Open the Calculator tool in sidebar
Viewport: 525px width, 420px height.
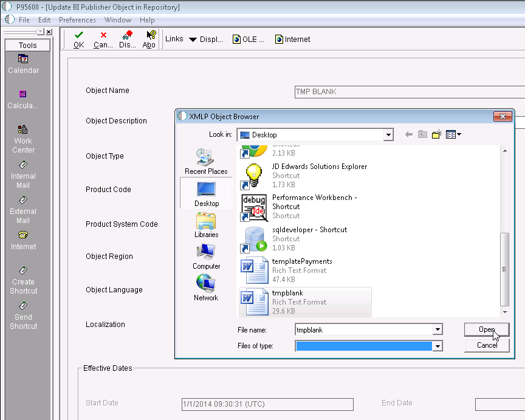[22, 100]
